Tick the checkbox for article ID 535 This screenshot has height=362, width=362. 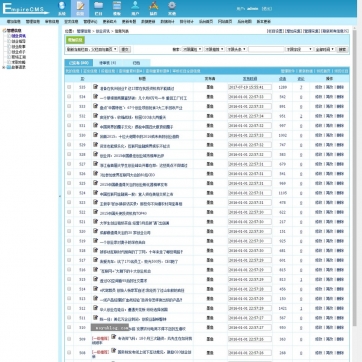69,87
